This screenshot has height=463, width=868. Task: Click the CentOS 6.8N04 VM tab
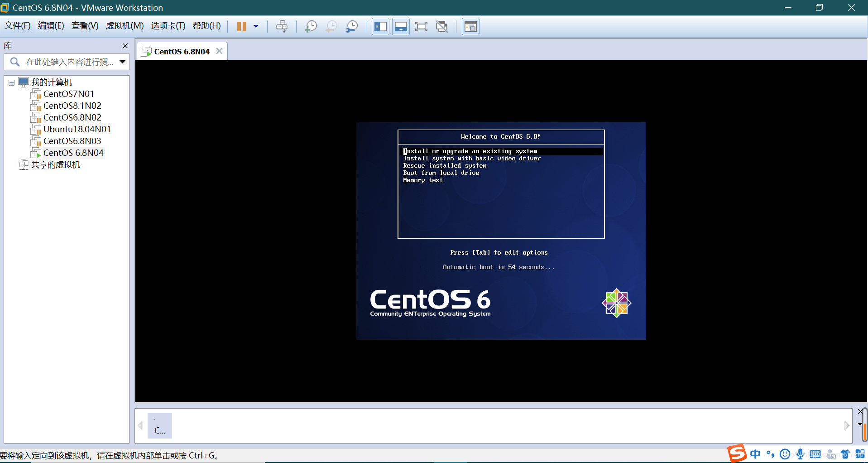(182, 52)
